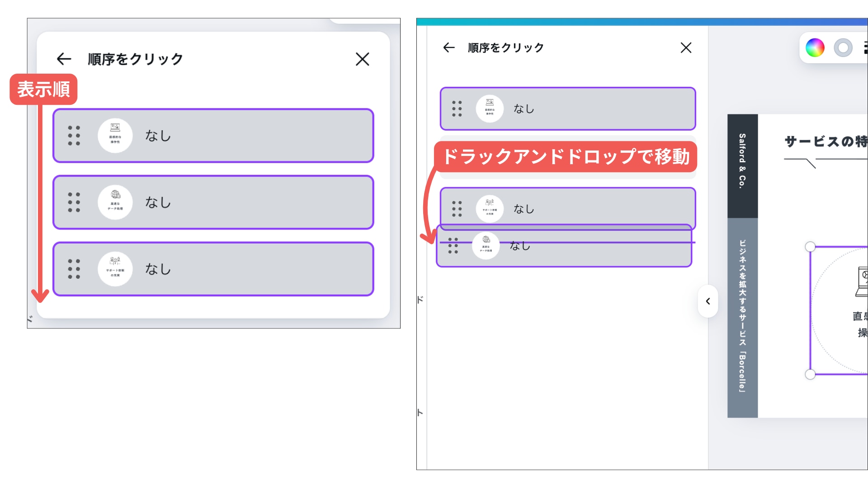This screenshot has width=868, height=488.
Task: Click drag handle of right panel's top row
Action: tap(457, 109)
